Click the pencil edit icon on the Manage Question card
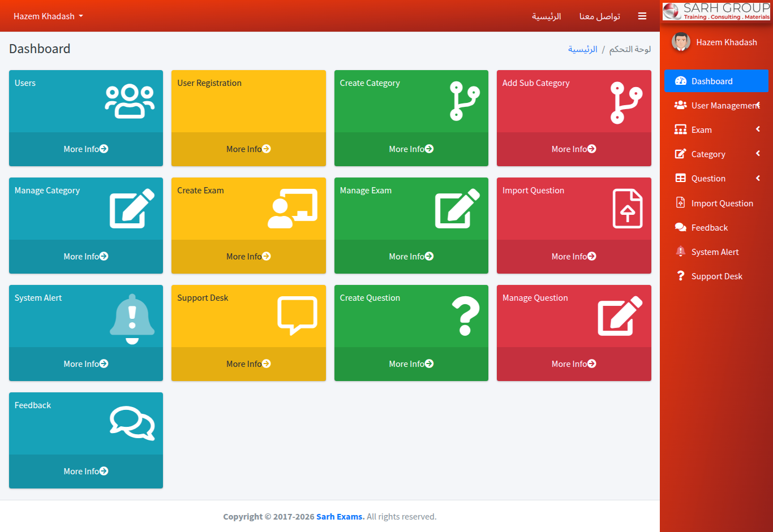Screen dimensions: 773x532 point(620,315)
